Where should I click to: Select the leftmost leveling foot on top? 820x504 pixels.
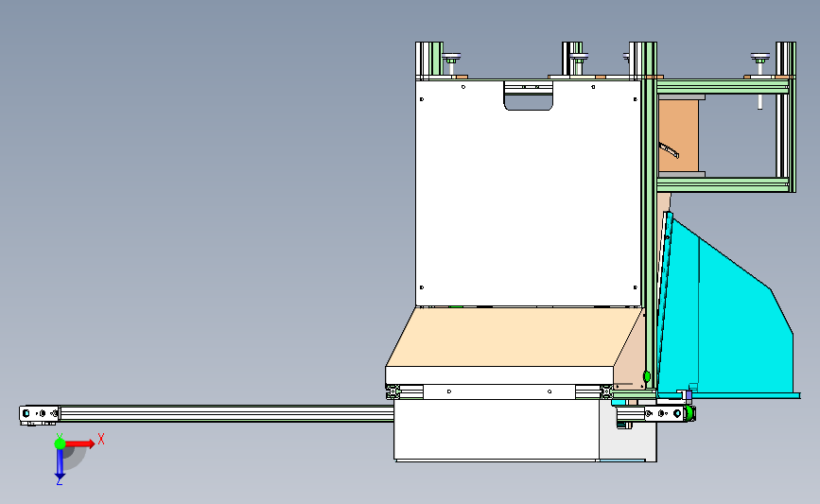(451, 63)
